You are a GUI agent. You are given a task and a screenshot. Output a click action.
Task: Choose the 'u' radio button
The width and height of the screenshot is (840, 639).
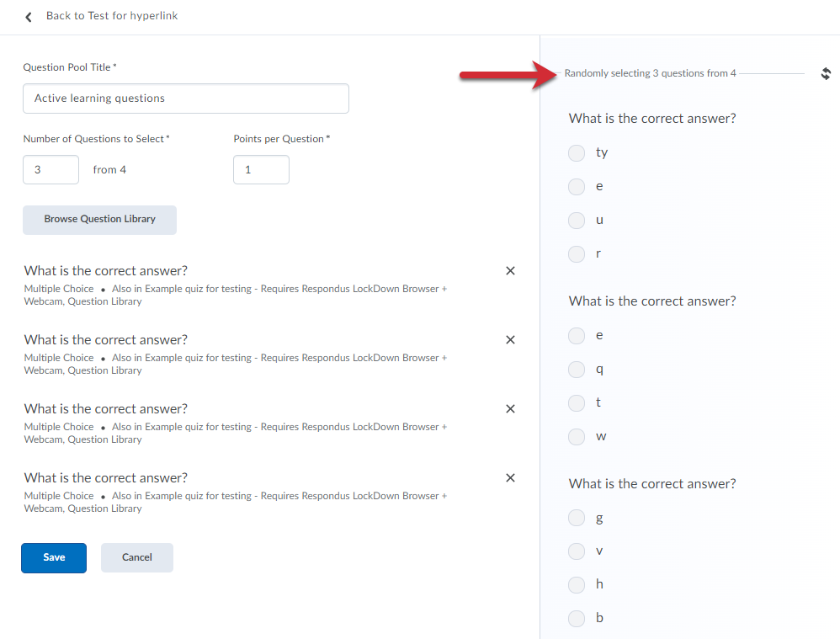577,221
